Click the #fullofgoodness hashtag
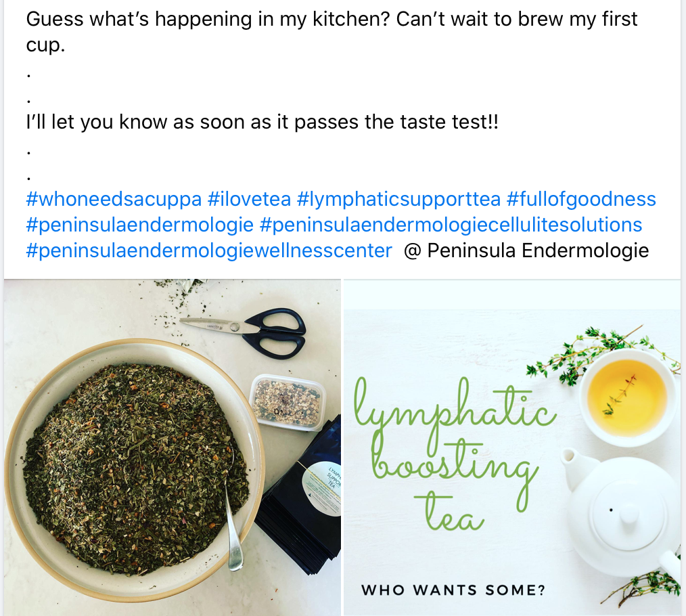Screen dimensions: 686x616 click(x=581, y=199)
